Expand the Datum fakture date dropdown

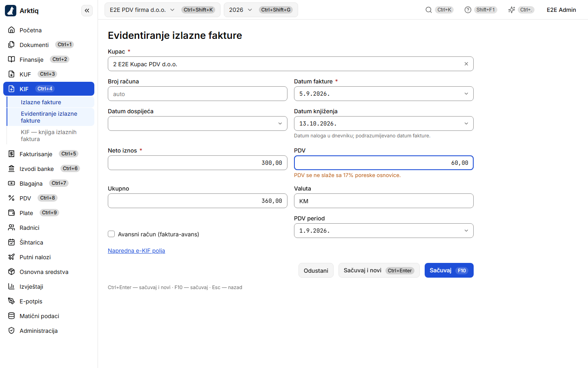[x=466, y=94]
